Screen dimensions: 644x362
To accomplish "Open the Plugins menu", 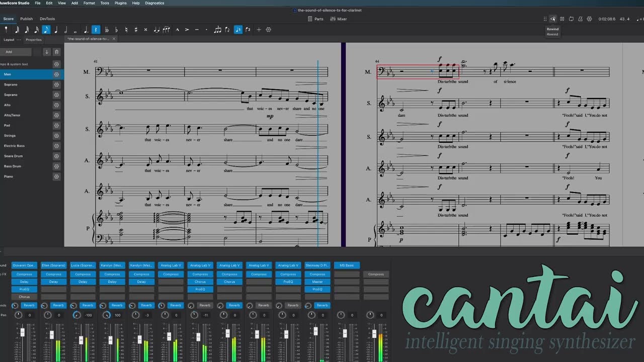I will [121, 3].
